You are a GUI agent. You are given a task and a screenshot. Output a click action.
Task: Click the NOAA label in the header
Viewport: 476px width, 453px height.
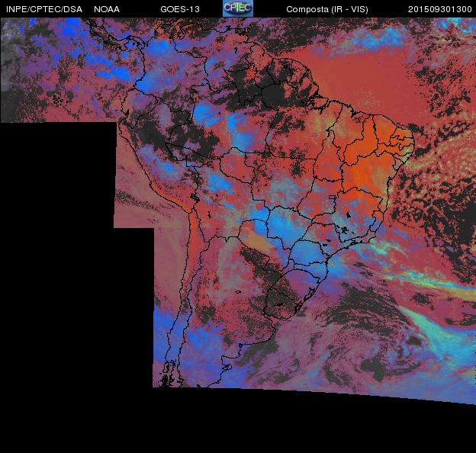(107, 9)
